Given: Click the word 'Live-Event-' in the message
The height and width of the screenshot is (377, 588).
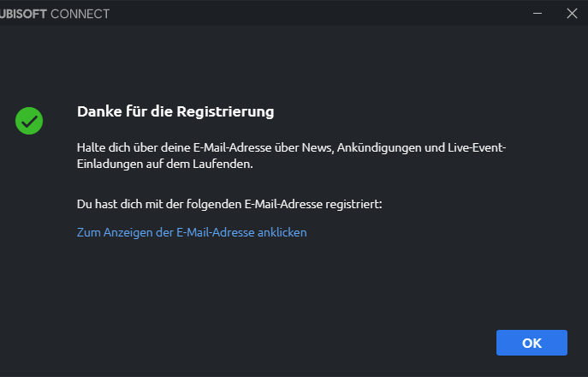Looking at the screenshot, I should [477, 148].
